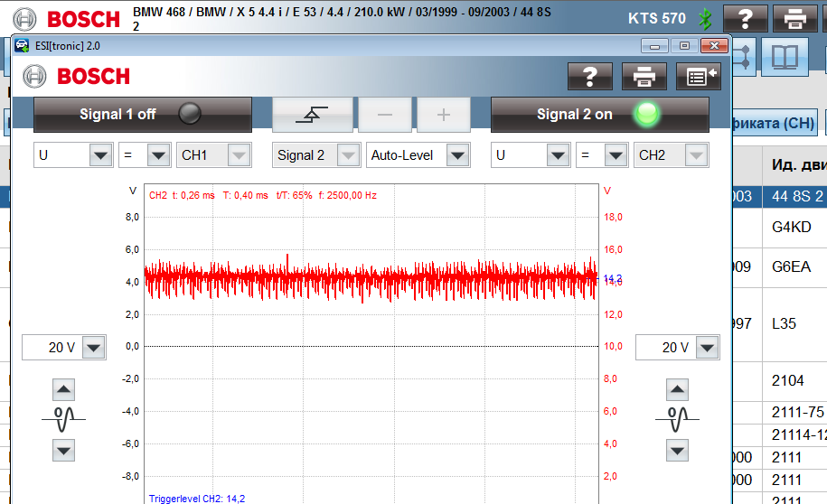This screenshot has height=504, width=827.
Task: Open the Signal 1 coupling = dropdown
Action: tap(145, 155)
